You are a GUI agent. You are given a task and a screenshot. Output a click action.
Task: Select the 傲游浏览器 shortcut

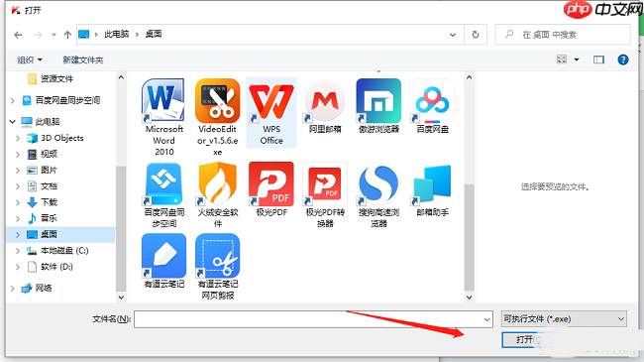(378, 106)
